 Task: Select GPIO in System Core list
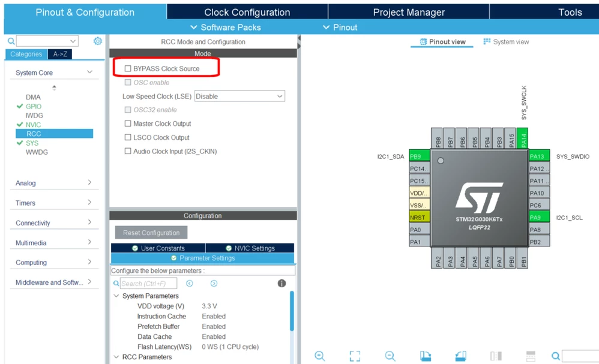point(34,107)
